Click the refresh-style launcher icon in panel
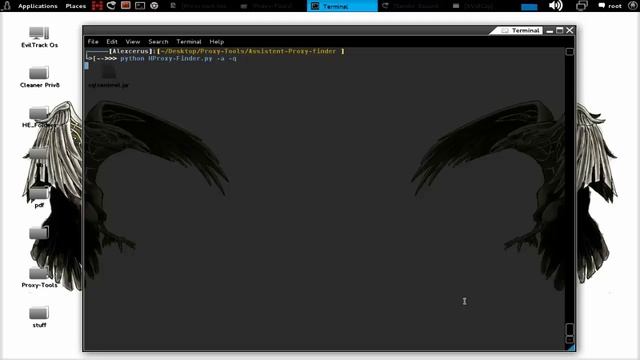 (111, 6)
